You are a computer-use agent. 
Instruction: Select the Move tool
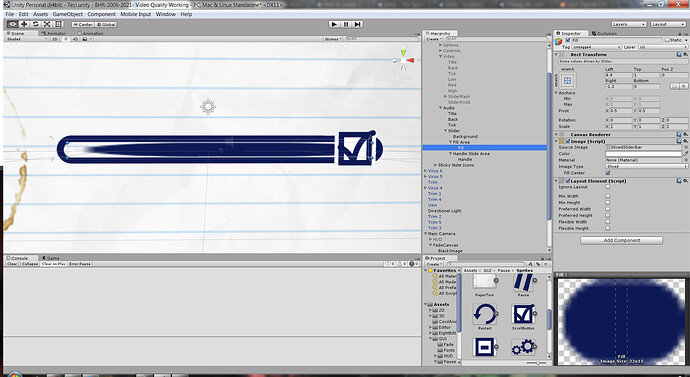pos(24,24)
